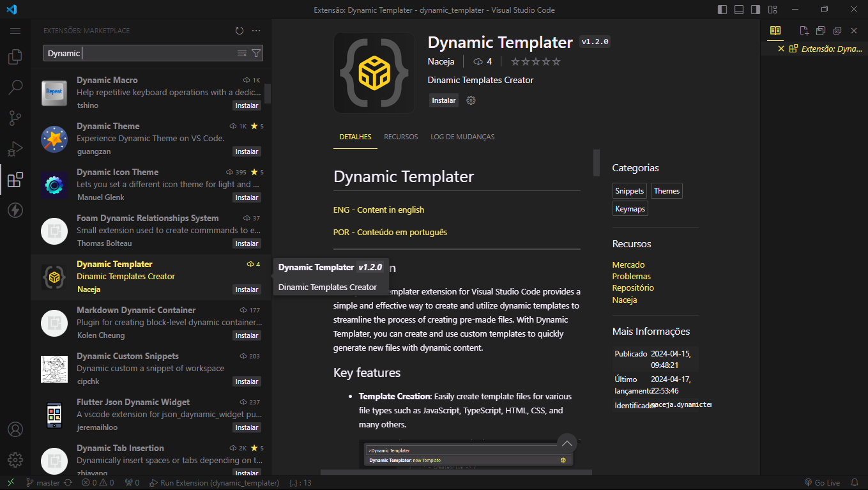Viewport: 868px width, 490px height.
Task: Click the gear icon beside the Instalar button
Action: [471, 100]
